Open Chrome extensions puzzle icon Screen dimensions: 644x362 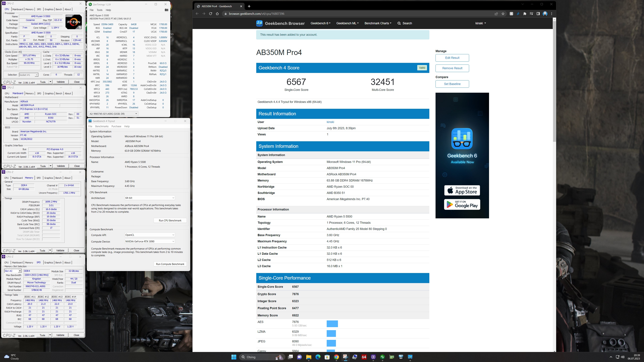[525, 14]
